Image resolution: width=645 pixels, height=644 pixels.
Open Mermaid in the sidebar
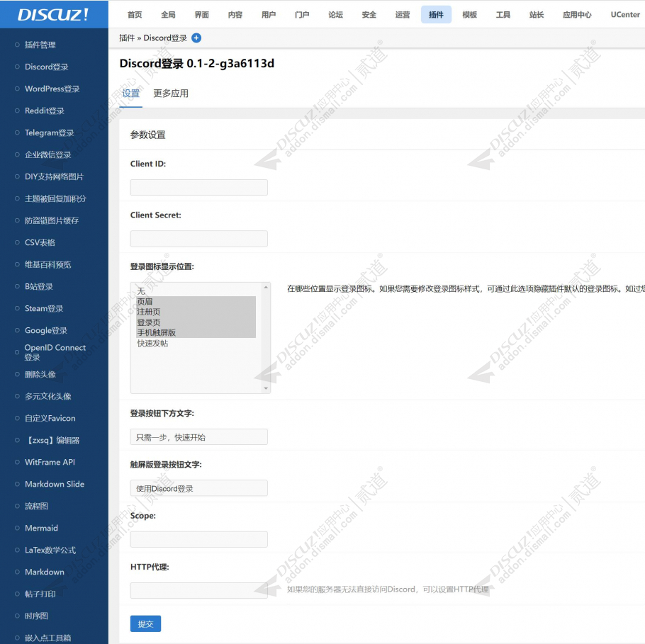point(41,528)
